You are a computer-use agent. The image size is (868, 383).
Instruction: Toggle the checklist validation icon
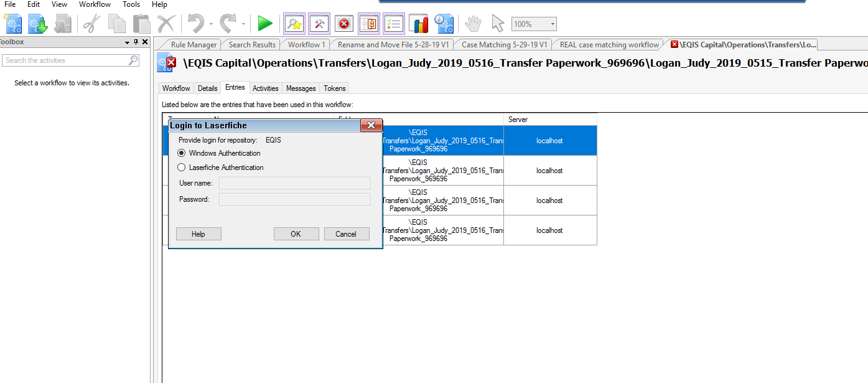[393, 24]
